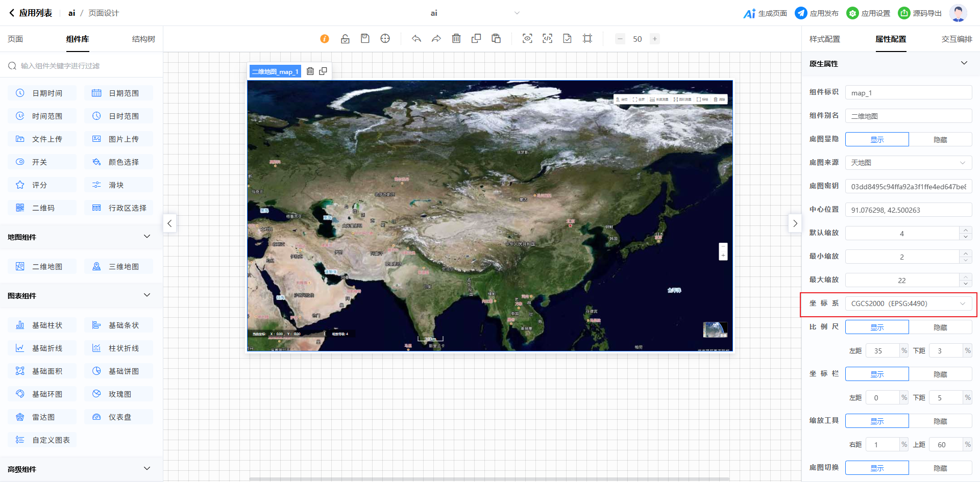Click the save icon in toolbar
Viewport: 980px width, 482px height.
[365, 39]
